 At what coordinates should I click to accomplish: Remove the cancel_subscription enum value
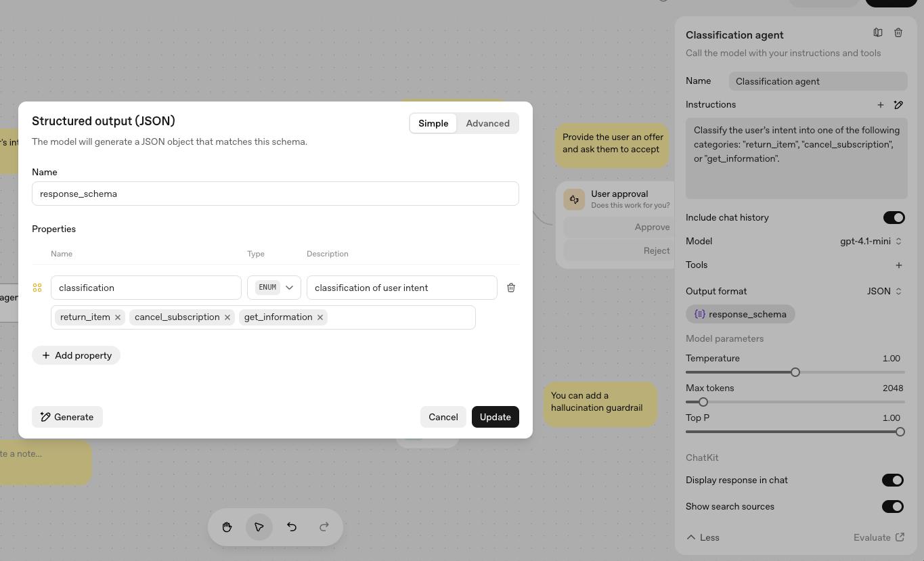click(227, 317)
